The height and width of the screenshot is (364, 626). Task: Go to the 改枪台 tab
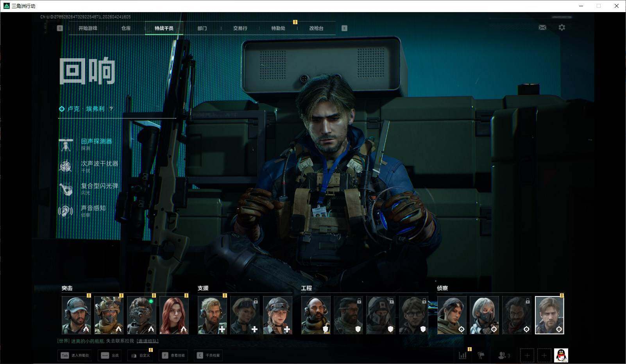point(316,28)
